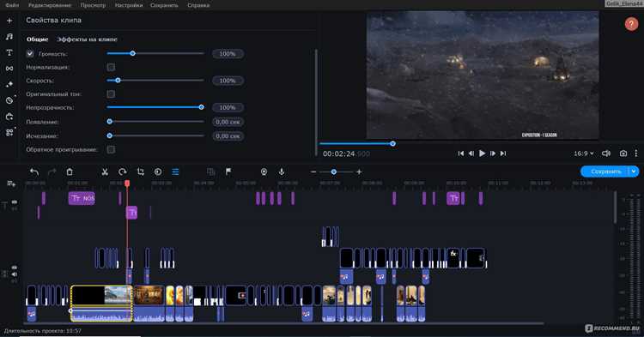Click the microphone record audio icon
Screen dimensions: 644x337
(282, 172)
